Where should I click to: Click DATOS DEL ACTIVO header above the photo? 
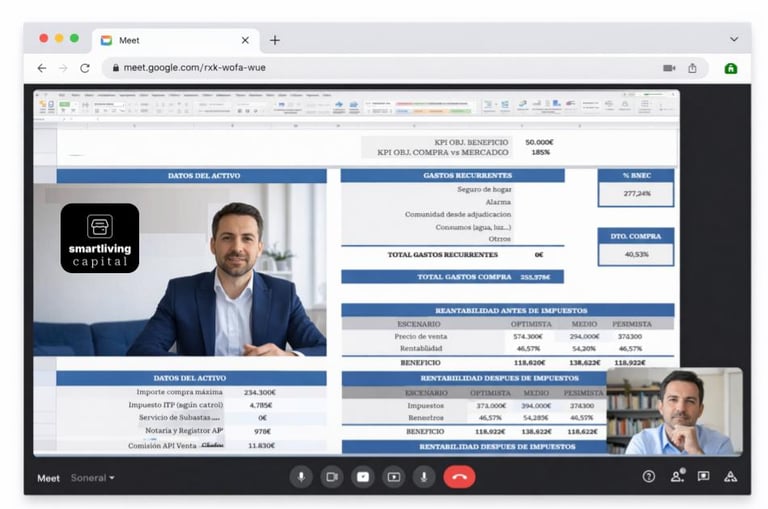[192, 176]
